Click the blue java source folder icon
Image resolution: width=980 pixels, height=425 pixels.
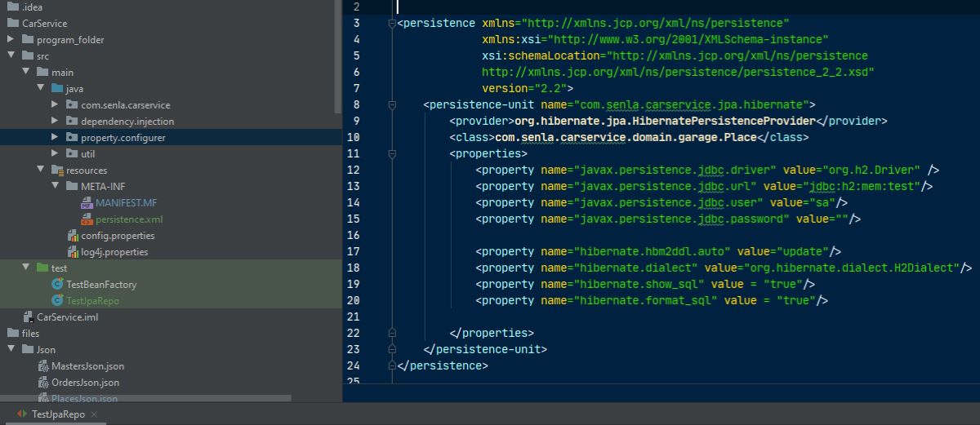point(56,88)
